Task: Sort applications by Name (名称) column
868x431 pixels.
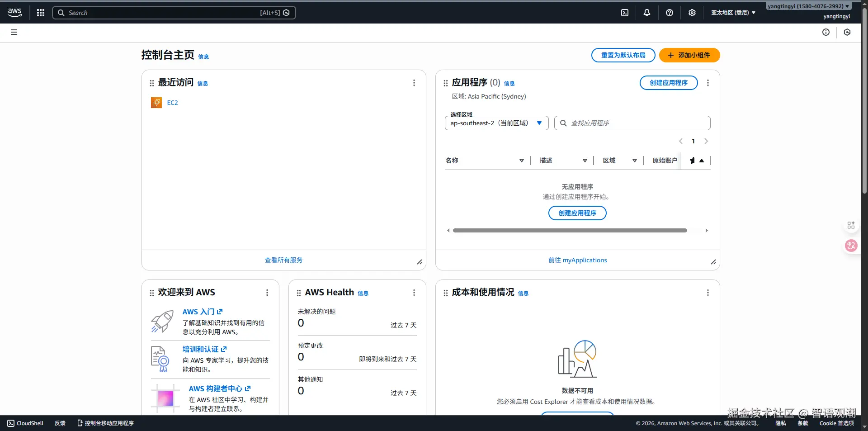Action: pyautogui.click(x=521, y=161)
